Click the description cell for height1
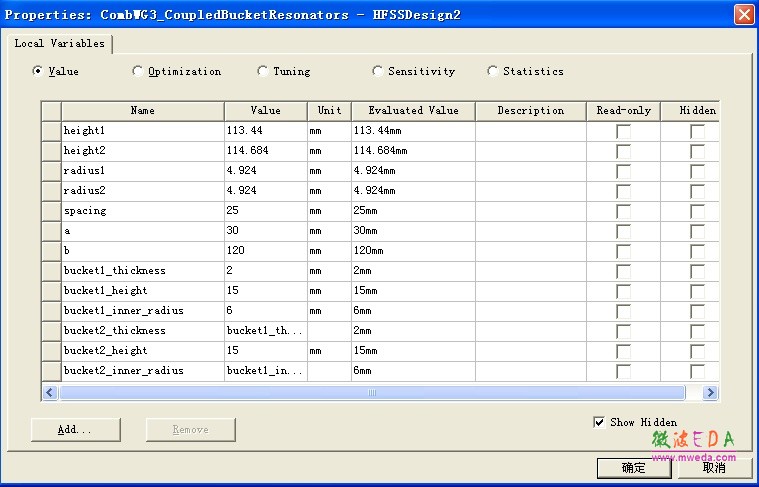The height and width of the screenshot is (487, 759). click(531, 131)
